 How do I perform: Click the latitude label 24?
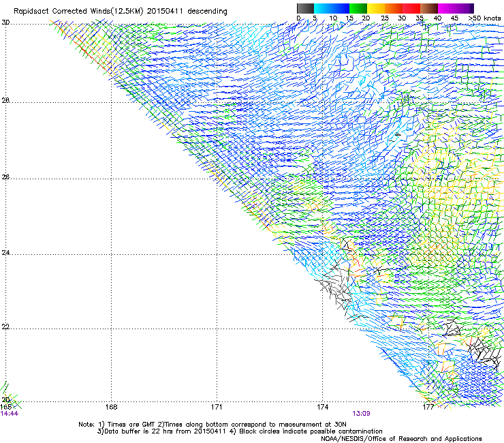click(x=5, y=253)
